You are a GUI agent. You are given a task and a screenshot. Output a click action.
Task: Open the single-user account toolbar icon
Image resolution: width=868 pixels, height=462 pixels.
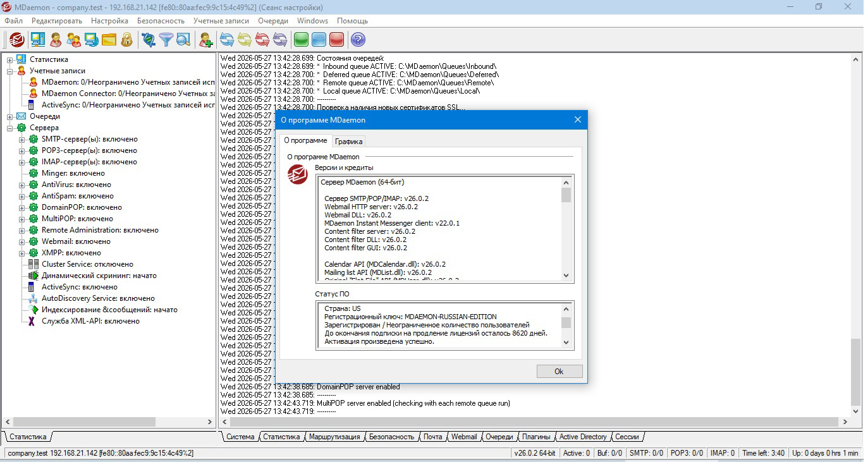pyautogui.click(x=56, y=40)
